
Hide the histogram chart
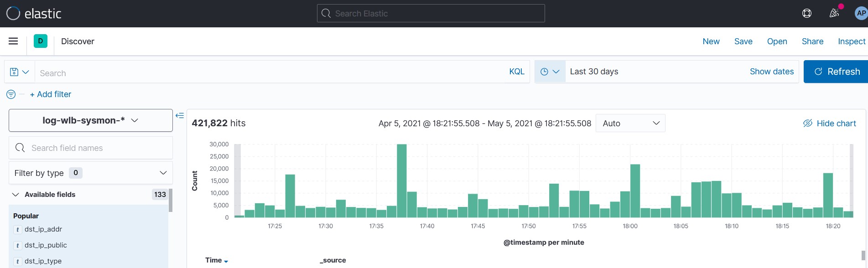(829, 124)
